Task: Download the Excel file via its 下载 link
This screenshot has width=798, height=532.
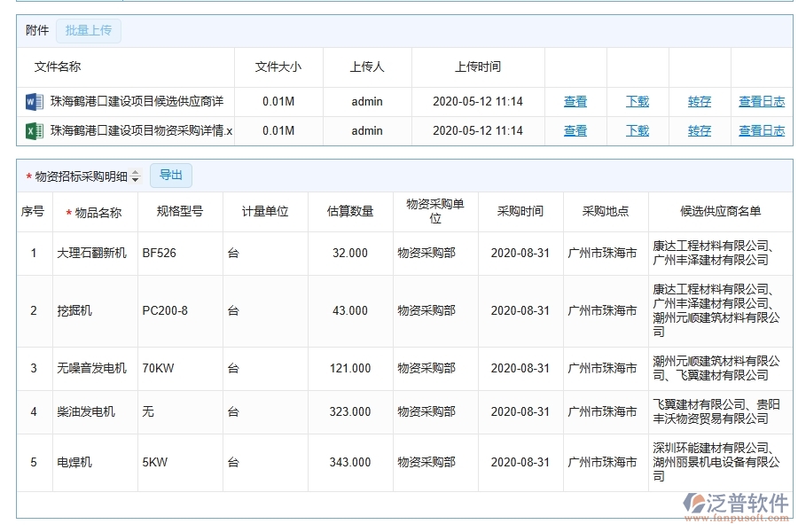Action: (x=637, y=130)
